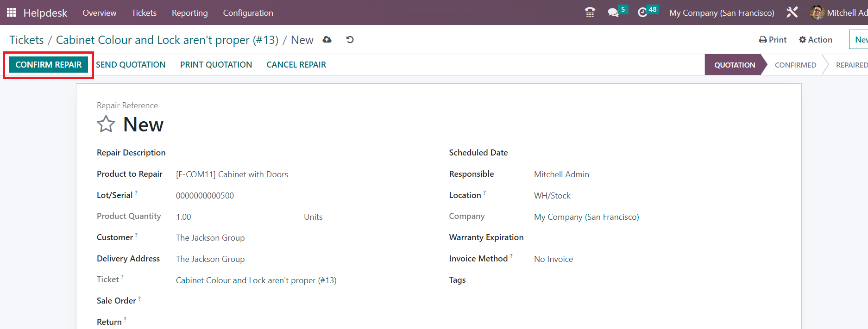868x329 pixels.
Task: Open the Action gear dropdown
Action: (815, 40)
